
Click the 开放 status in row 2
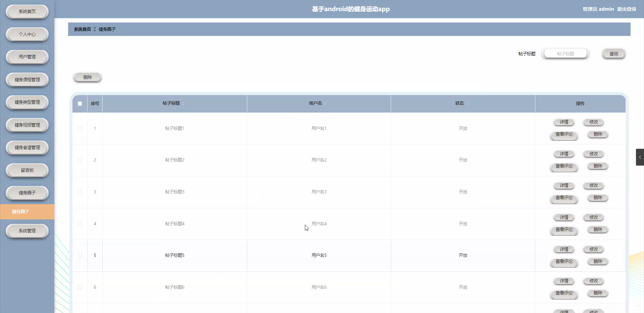pyautogui.click(x=463, y=160)
